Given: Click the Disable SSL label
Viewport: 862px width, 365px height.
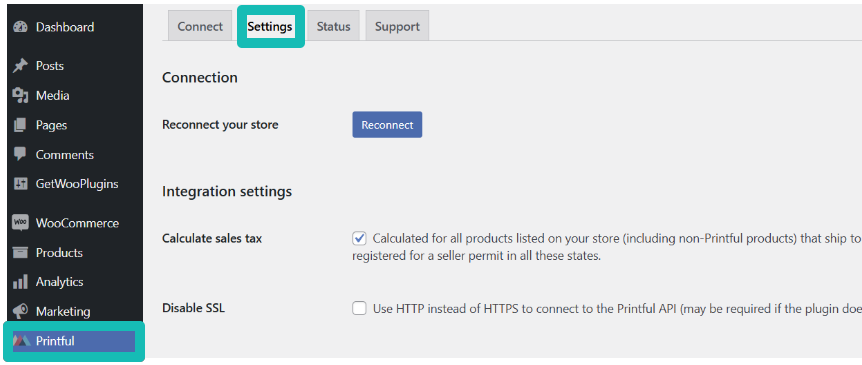Looking at the screenshot, I should tap(194, 308).
